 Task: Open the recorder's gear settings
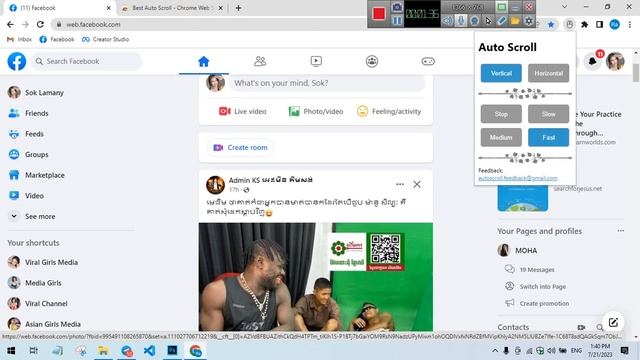point(529,20)
